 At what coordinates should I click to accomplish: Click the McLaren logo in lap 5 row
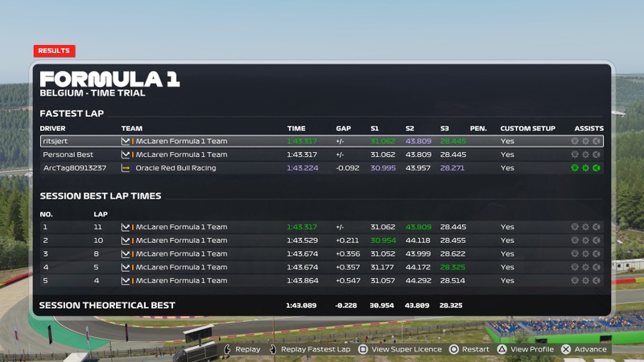pyautogui.click(x=126, y=267)
